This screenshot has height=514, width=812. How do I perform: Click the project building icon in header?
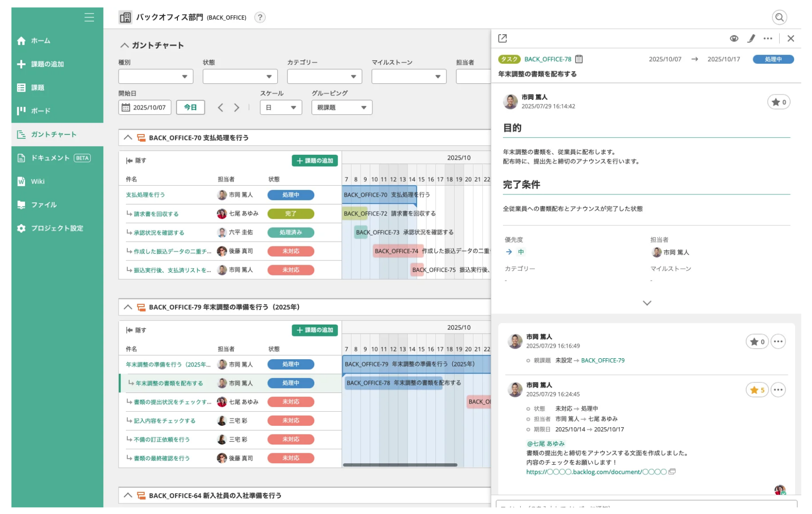point(125,18)
